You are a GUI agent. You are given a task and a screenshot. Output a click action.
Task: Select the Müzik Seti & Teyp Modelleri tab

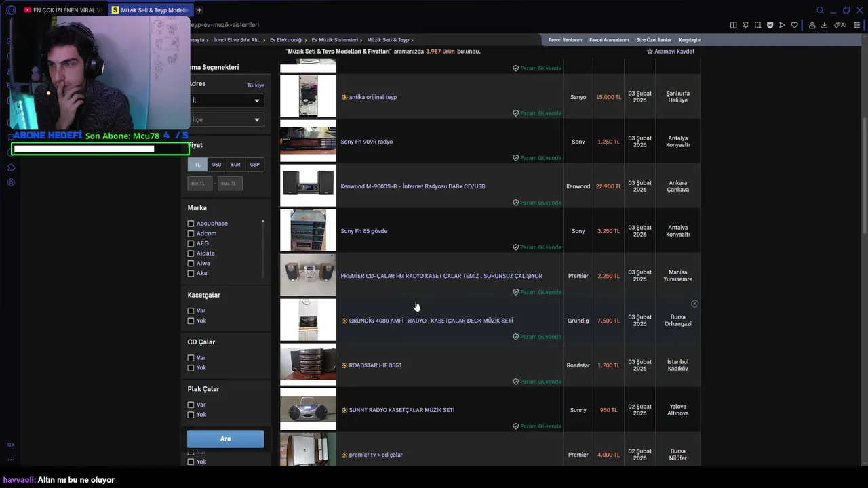click(x=151, y=10)
